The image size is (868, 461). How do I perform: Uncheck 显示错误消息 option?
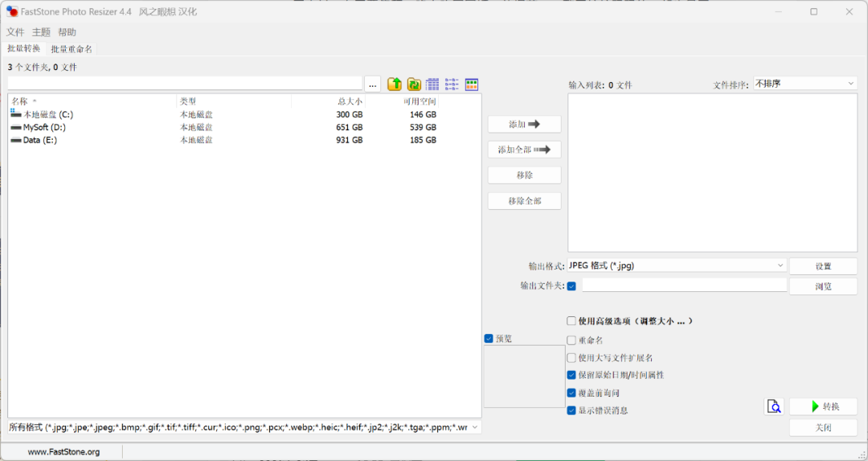coord(571,410)
